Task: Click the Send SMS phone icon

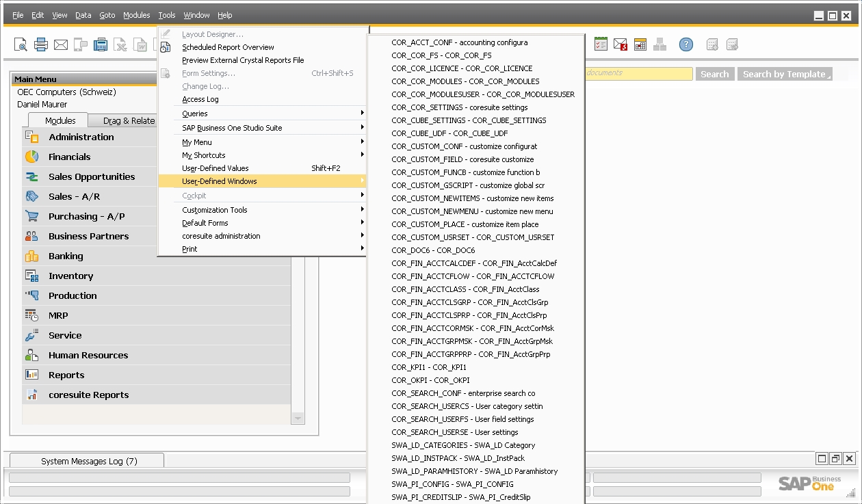Action: [81, 44]
